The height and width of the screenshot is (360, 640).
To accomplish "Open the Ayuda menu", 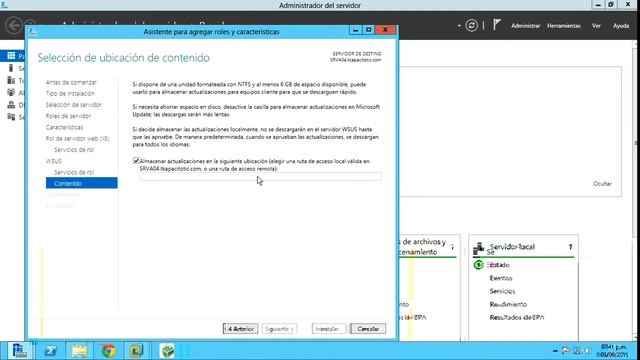I will pyautogui.click(x=621, y=26).
